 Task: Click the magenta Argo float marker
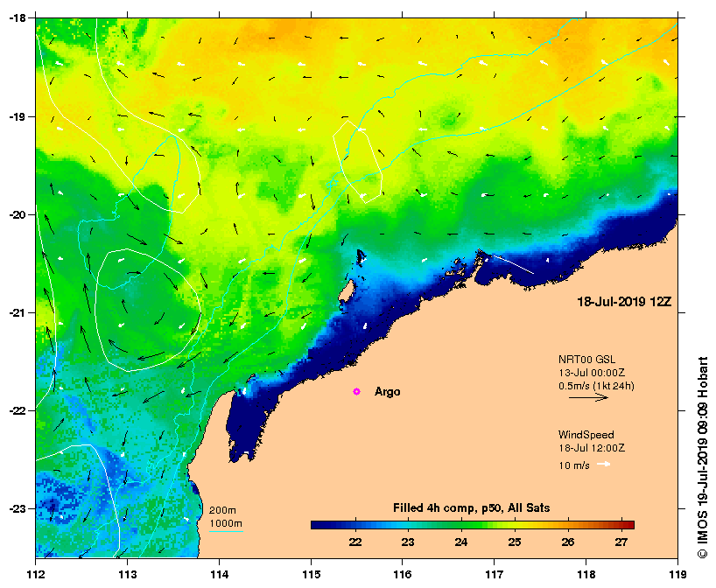(356, 392)
